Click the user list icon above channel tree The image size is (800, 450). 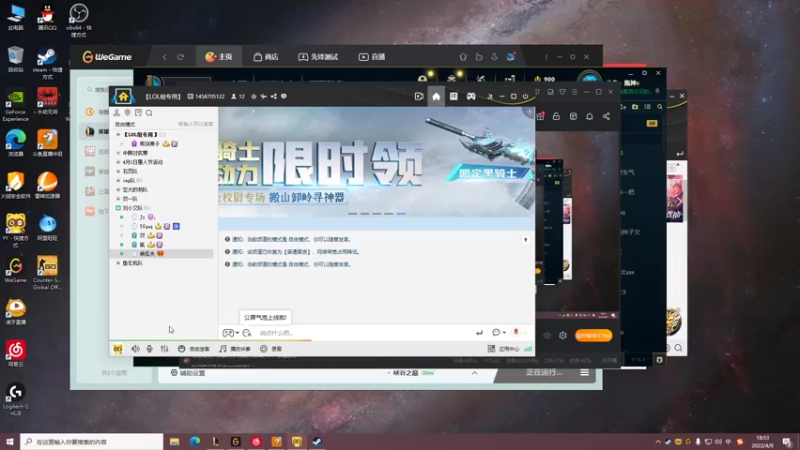tap(117, 113)
